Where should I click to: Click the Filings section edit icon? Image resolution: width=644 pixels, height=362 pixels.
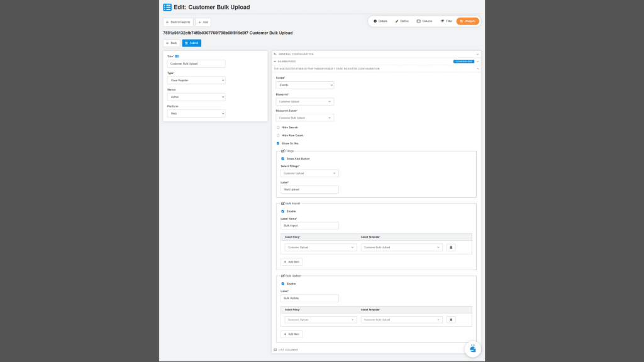(x=282, y=151)
